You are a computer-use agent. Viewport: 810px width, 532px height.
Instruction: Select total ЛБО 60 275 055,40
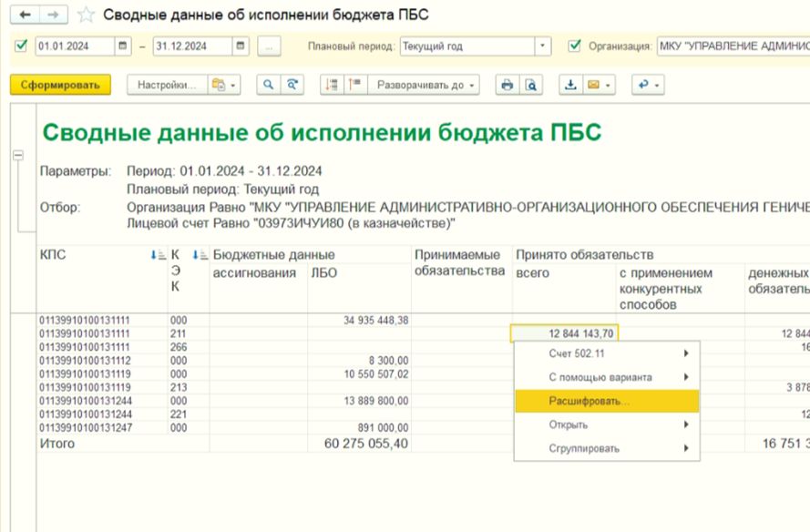tap(360, 443)
